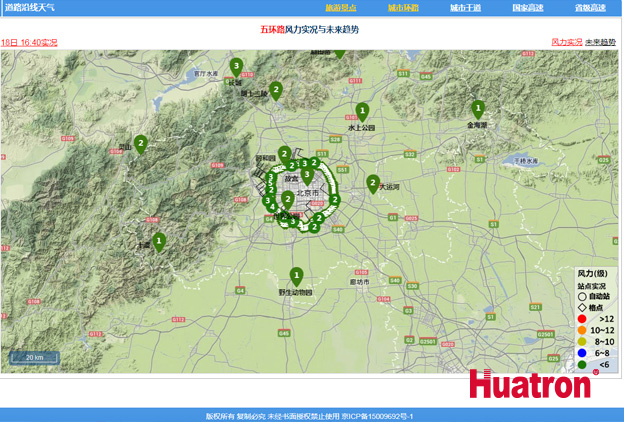Screen dimensions: 624x422
Task: Switch to 未来趋势 forecast view
Action: (600, 43)
